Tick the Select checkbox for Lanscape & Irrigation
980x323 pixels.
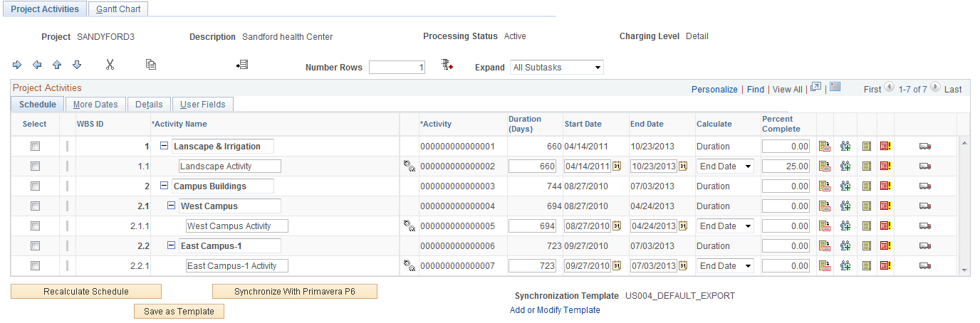tap(35, 146)
